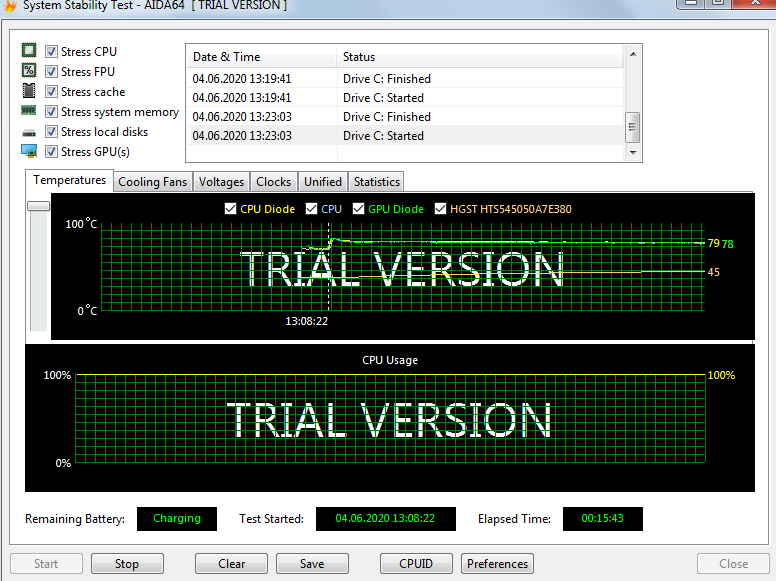
Task: Click the log scrollbar down arrow
Action: click(633, 152)
